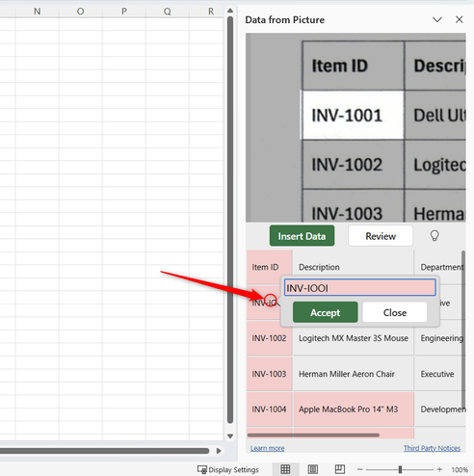The image size is (474, 476).
Task: Select the Herman Miller Aeron Chair cell
Action: 354,374
